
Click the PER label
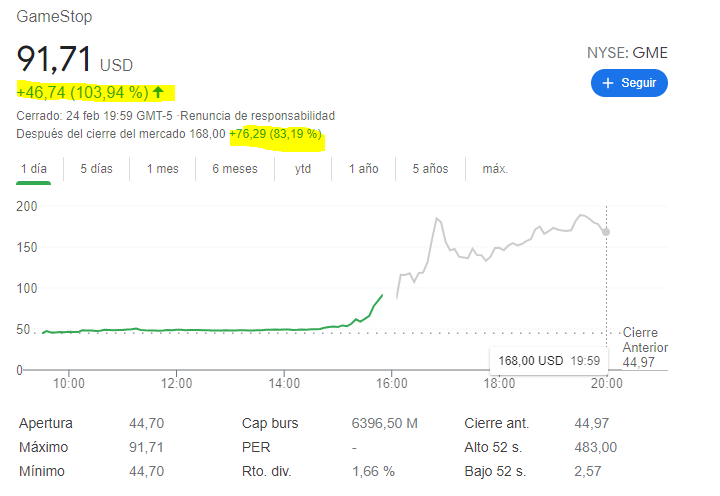[x=256, y=447]
